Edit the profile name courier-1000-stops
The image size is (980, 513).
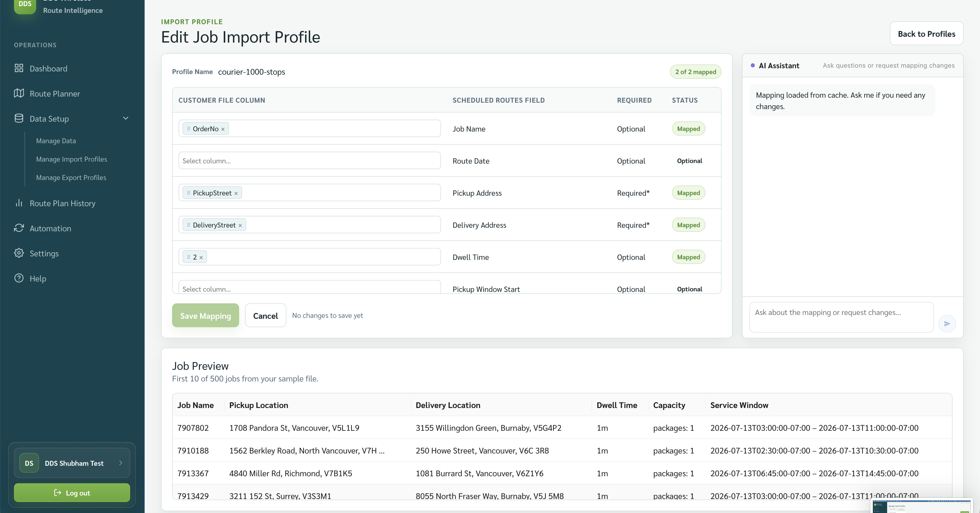coord(251,72)
